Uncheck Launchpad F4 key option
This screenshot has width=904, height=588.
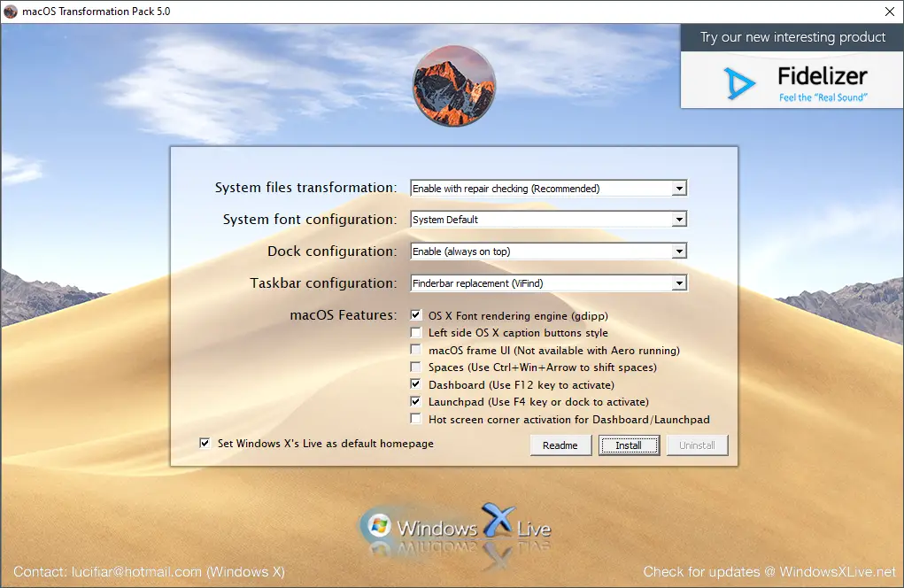click(x=415, y=401)
